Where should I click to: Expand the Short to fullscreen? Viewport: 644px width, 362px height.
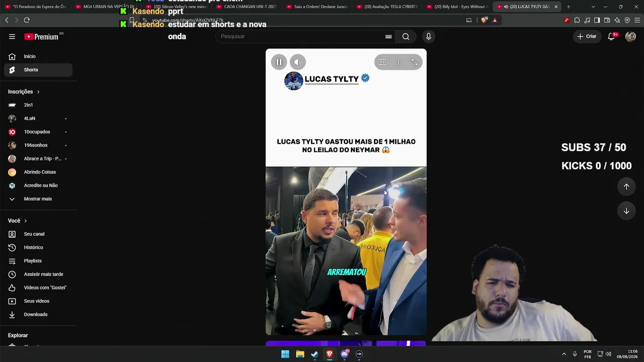tap(415, 62)
